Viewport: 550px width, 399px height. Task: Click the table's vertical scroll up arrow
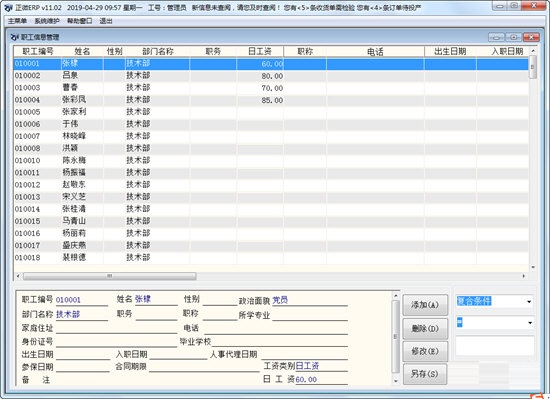coord(533,51)
